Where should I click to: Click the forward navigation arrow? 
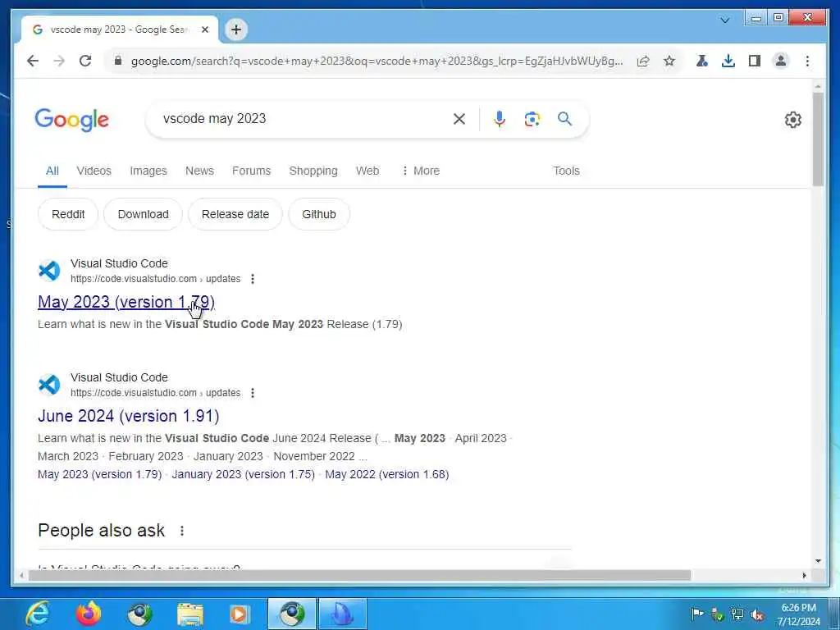coord(59,61)
